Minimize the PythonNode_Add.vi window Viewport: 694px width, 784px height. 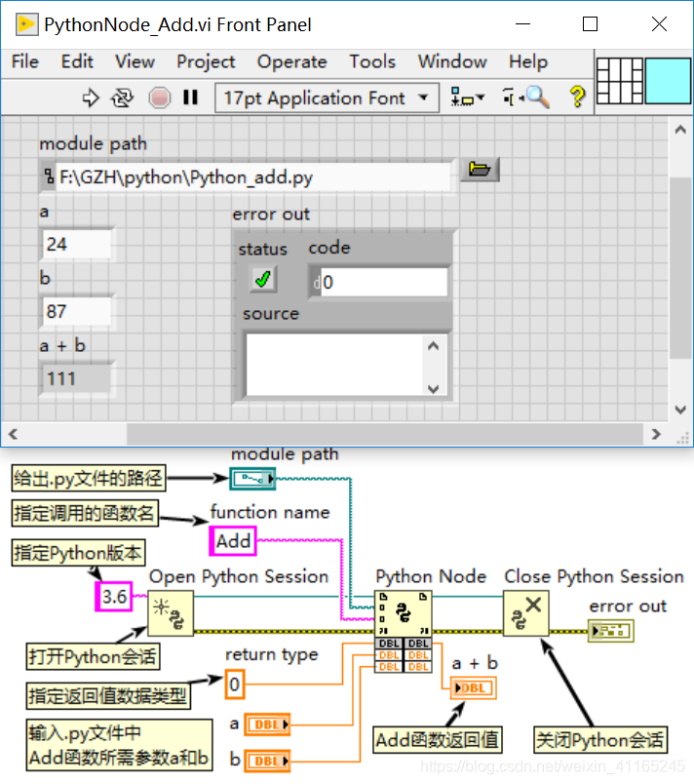coord(522,24)
